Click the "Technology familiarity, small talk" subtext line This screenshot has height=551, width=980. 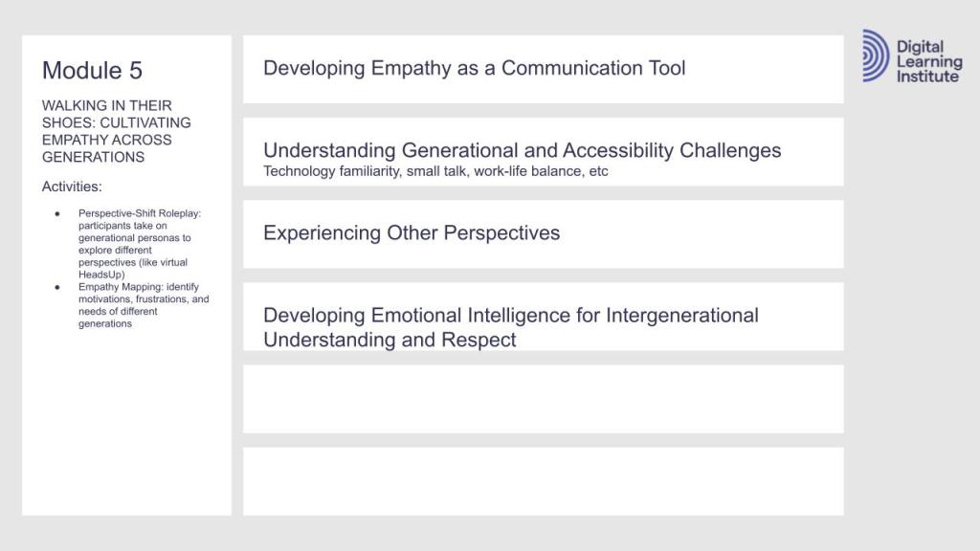(435, 171)
